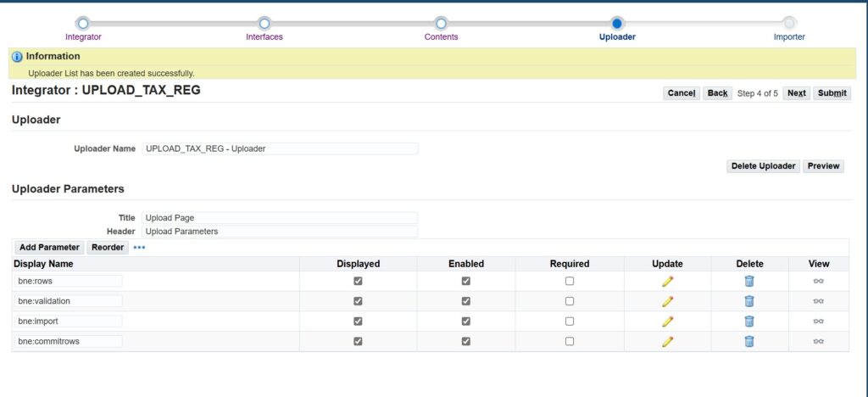Expand the three-dots menu beside Reorder
Image resolution: width=868 pixels, height=397 pixels.
(x=139, y=248)
